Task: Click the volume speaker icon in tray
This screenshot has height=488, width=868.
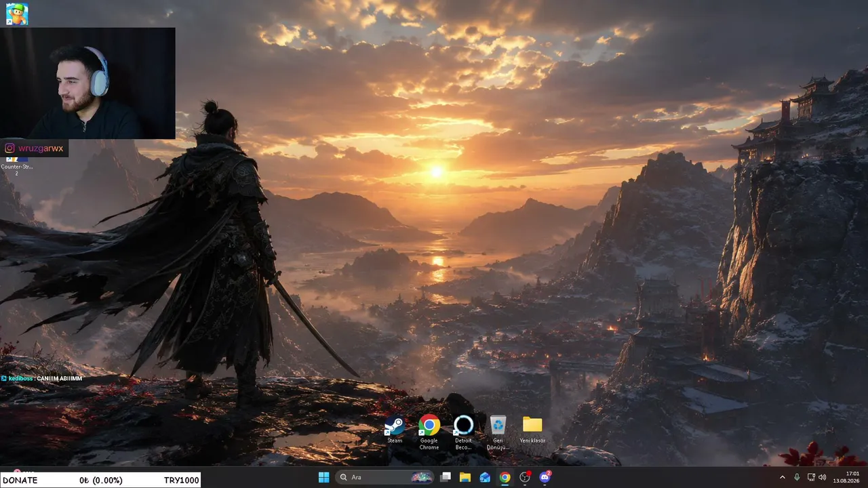Action: click(823, 477)
